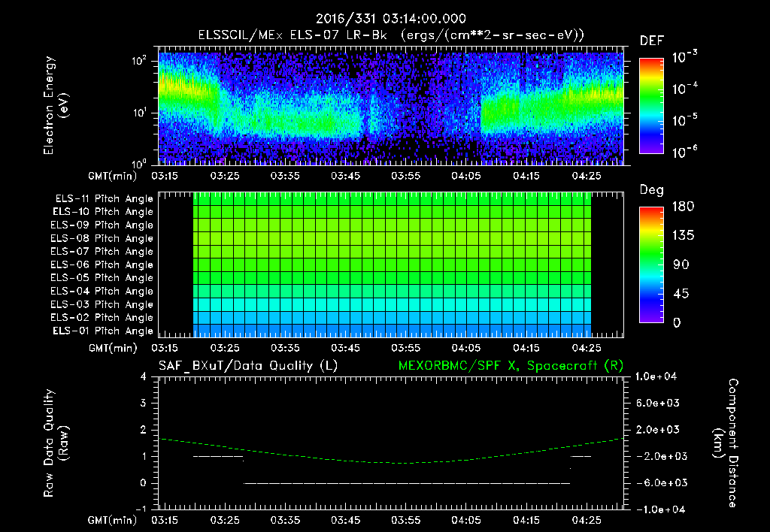Click the 03:55 tick on the spectrogram time axis
The height and width of the screenshot is (532, 770).
pos(405,176)
